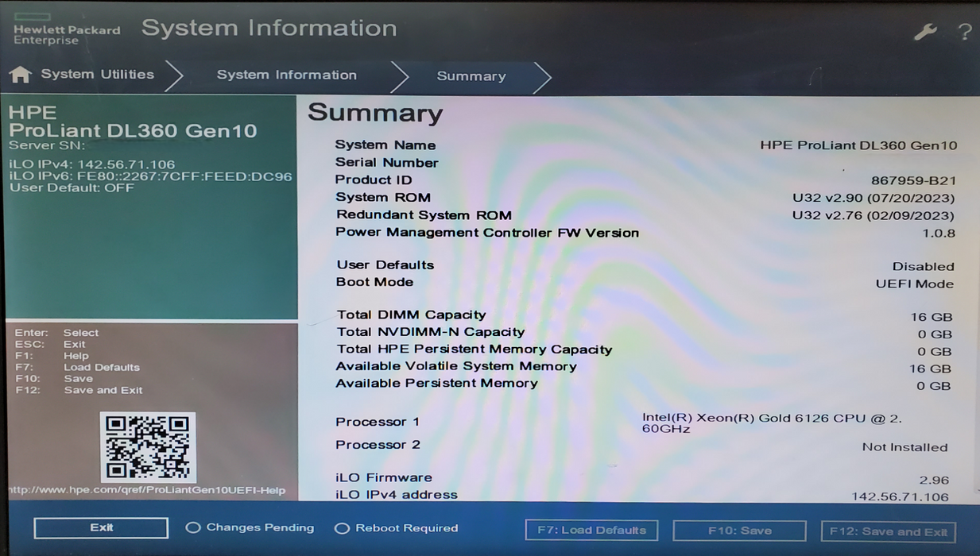Select the Summary breadcrumb tab
Image resolution: width=980 pixels, height=556 pixels.
(x=471, y=76)
